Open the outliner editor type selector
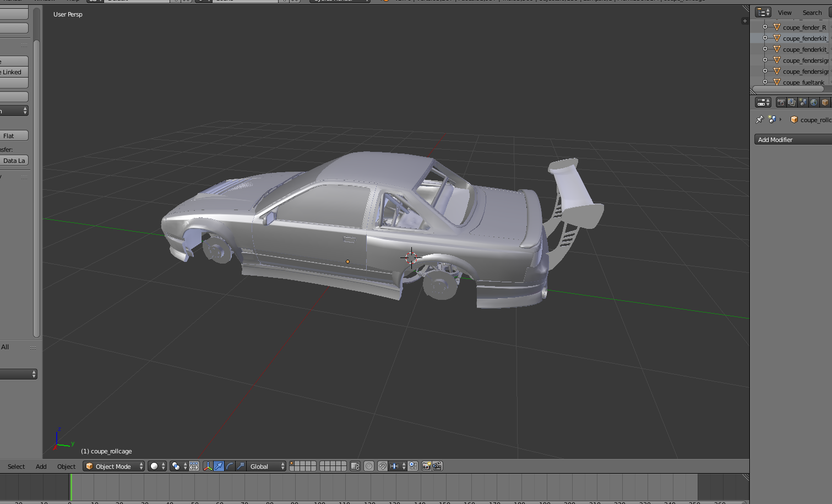 point(763,12)
